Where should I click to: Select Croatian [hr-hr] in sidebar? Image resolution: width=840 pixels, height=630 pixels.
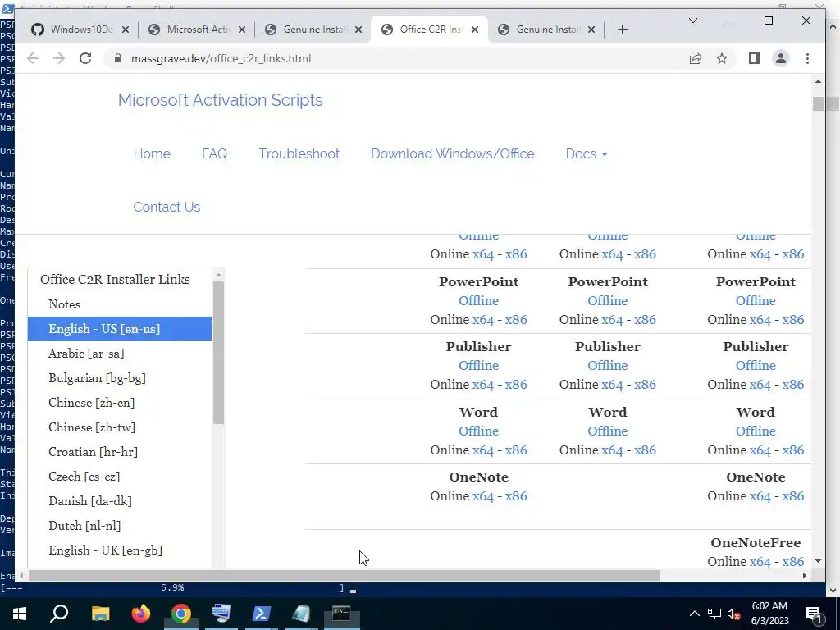click(x=94, y=452)
